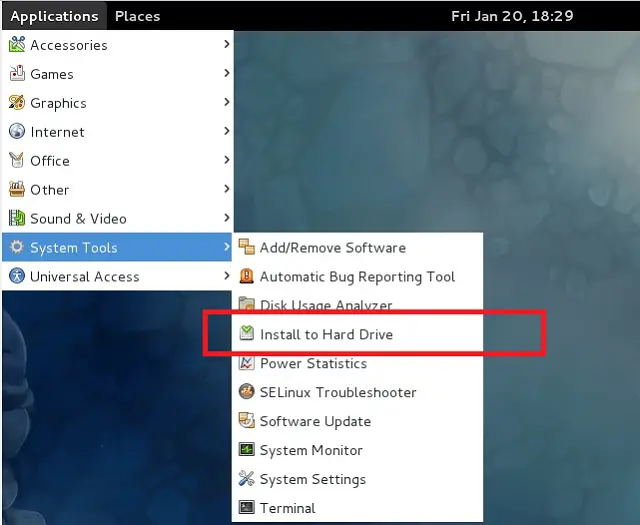
Task: Click the Games category icon
Action: [17, 73]
